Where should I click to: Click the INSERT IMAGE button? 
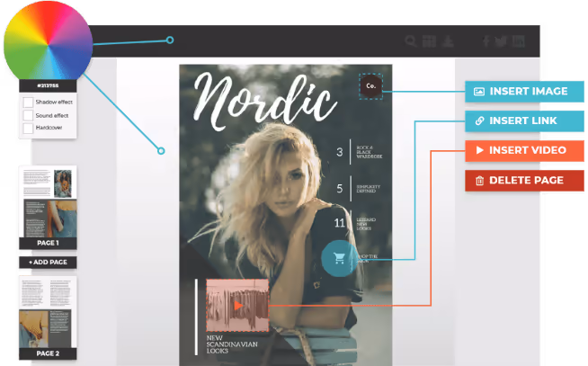coord(524,92)
